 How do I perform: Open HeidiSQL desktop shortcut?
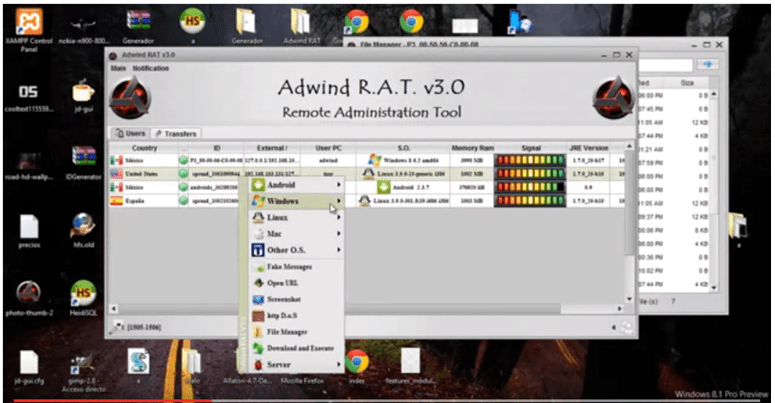[83, 297]
